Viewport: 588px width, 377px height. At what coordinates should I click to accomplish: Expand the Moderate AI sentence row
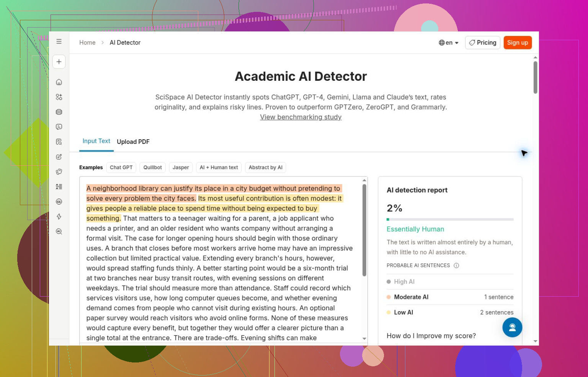[450, 297]
